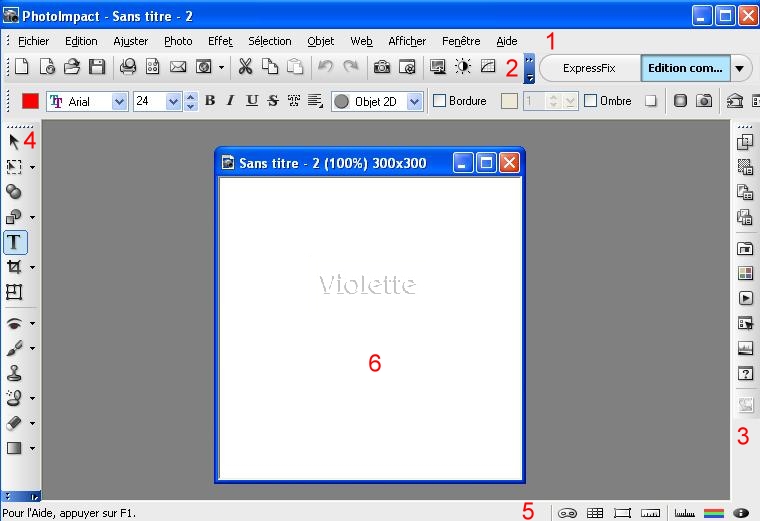Open the Effet menu
This screenshot has width=760, height=521.
pos(220,41)
